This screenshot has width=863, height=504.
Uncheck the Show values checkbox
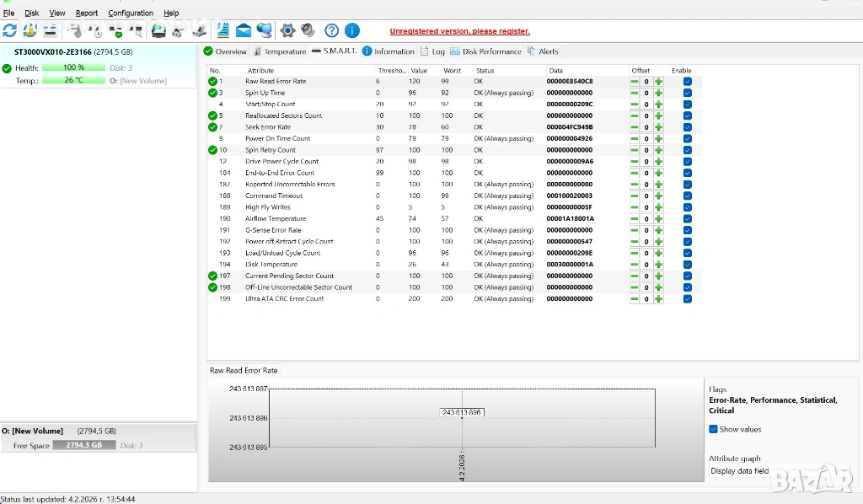pyautogui.click(x=714, y=429)
